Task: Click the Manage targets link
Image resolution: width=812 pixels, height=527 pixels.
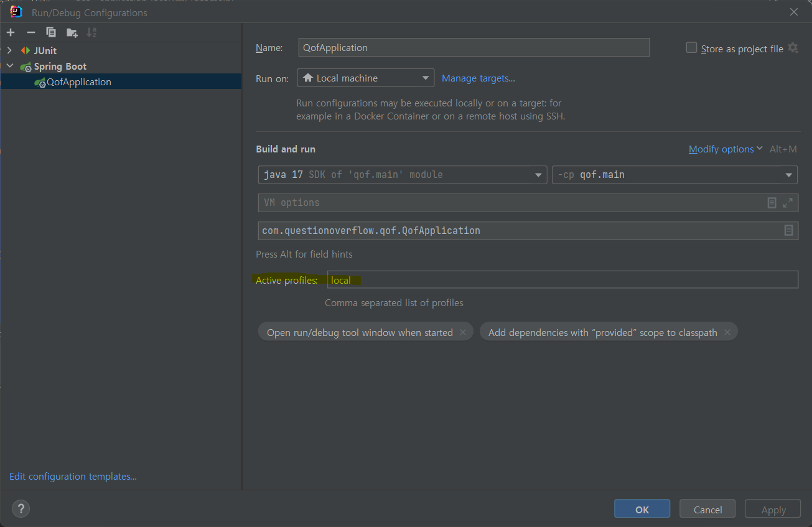Action: click(478, 78)
